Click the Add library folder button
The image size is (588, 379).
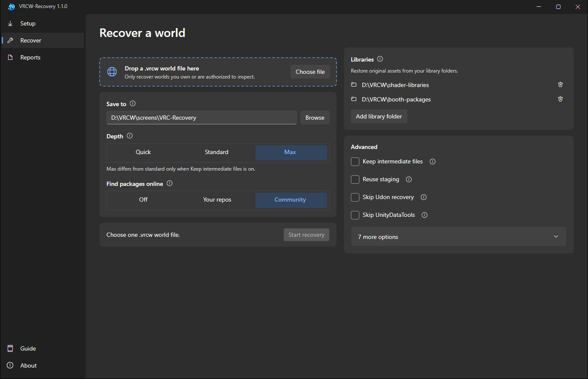pyautogui.click(x=379, y=116)
